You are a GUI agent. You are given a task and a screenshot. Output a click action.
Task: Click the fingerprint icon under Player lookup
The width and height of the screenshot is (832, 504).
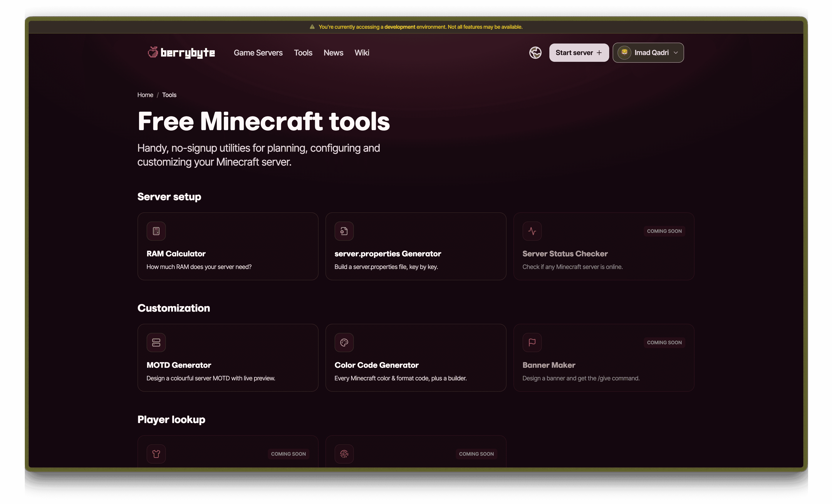tap(344, 454)
